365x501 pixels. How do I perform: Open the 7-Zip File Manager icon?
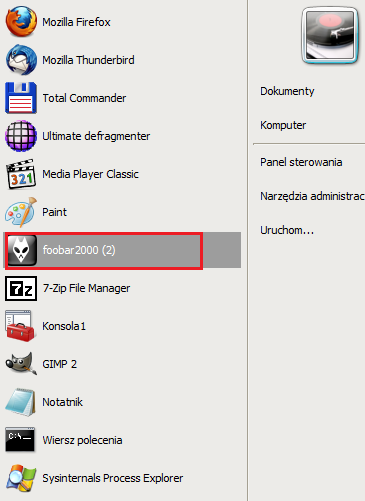click(21, 288)
